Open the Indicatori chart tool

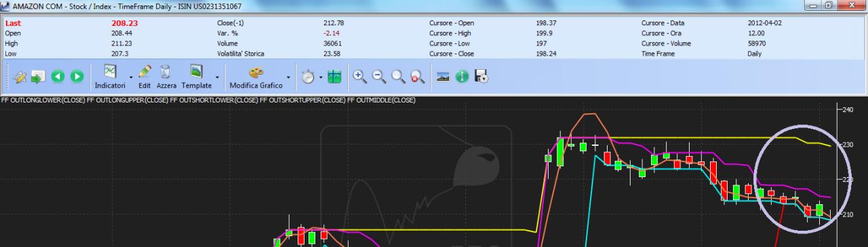(110, 77)
